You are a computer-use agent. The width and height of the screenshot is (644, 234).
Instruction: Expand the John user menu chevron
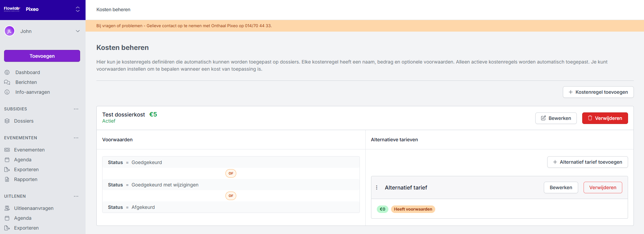(78, 31)
